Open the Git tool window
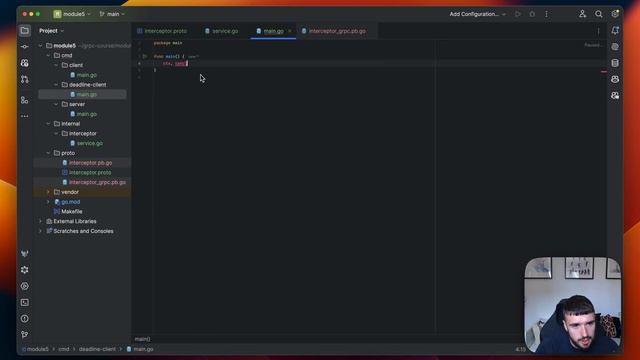Screen dimensions: 640x360 pyautogui.click(x=25, y=335)
